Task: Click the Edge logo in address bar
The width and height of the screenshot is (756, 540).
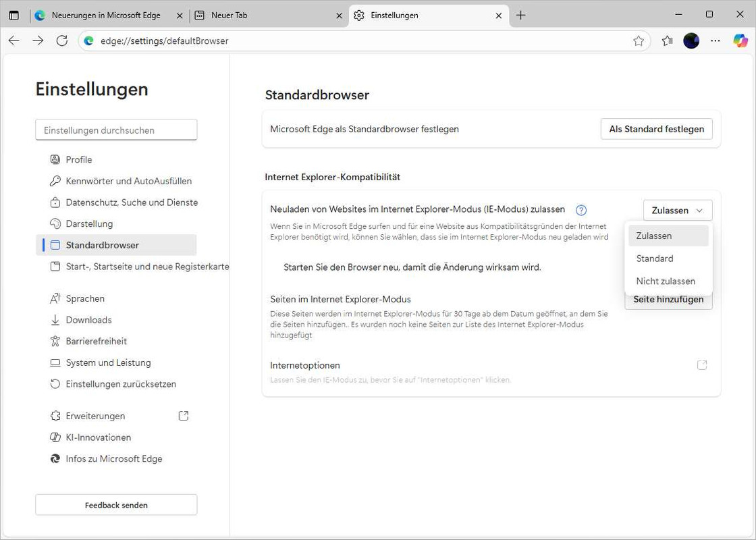Action: point(89,41)
